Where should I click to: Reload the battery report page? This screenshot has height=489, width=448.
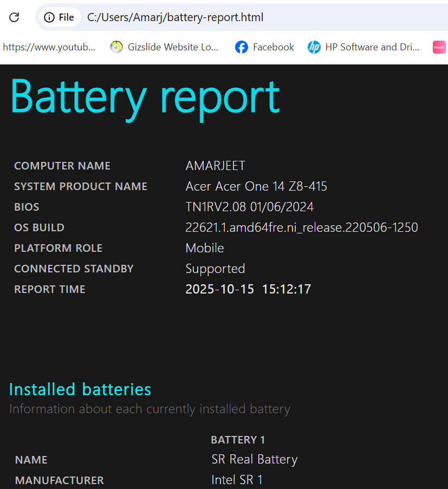tap(14, 17)
